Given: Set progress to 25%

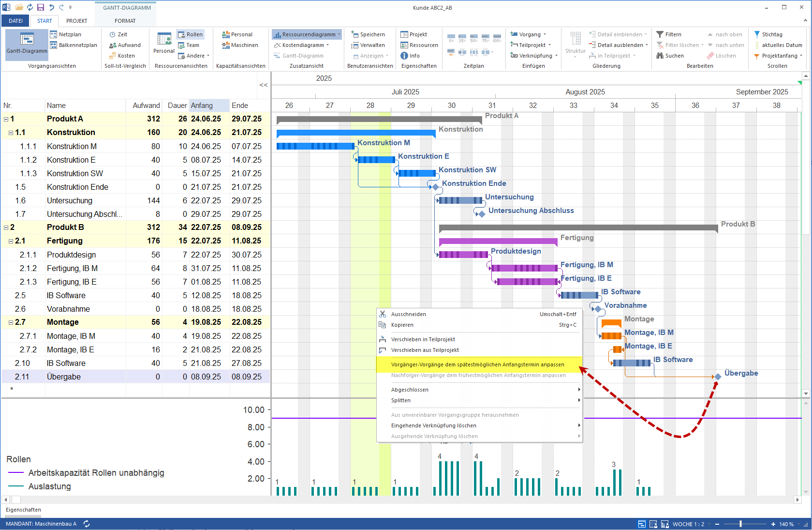Looking at the screenshot, I should pyautogui.click(x=462, y=38).
